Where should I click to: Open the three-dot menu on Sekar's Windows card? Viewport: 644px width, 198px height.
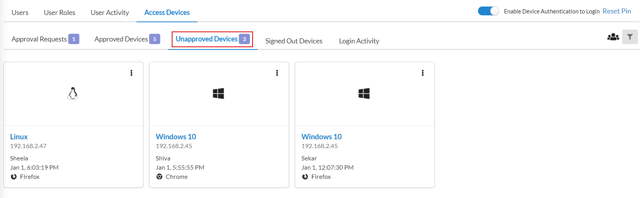coord(423,73)
